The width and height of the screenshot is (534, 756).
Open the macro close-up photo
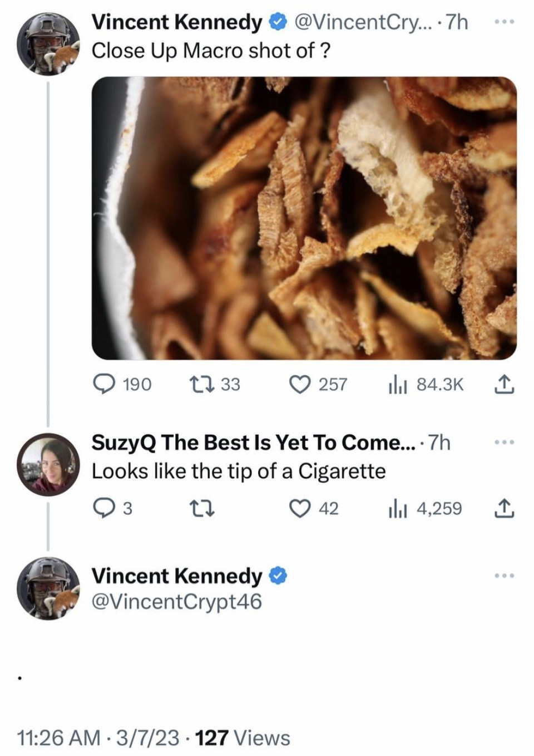pos(304,218)
